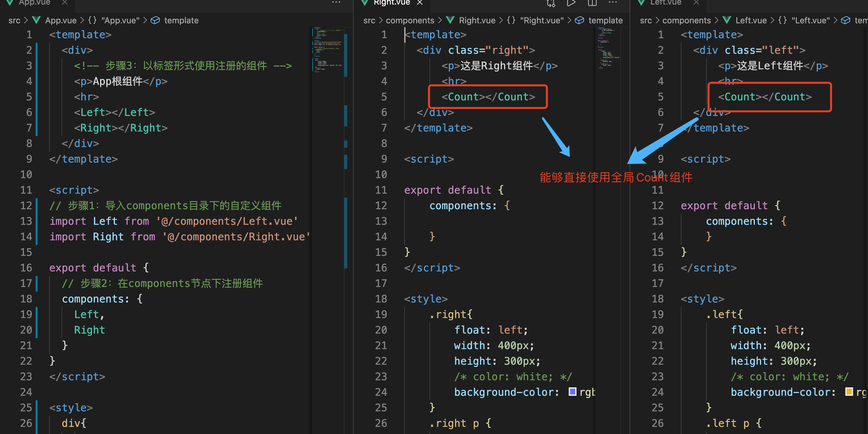Screen dimensions: 868x434
Task: Click cube icon in Left.vue breadcrumb
Action: click(845, 20)
